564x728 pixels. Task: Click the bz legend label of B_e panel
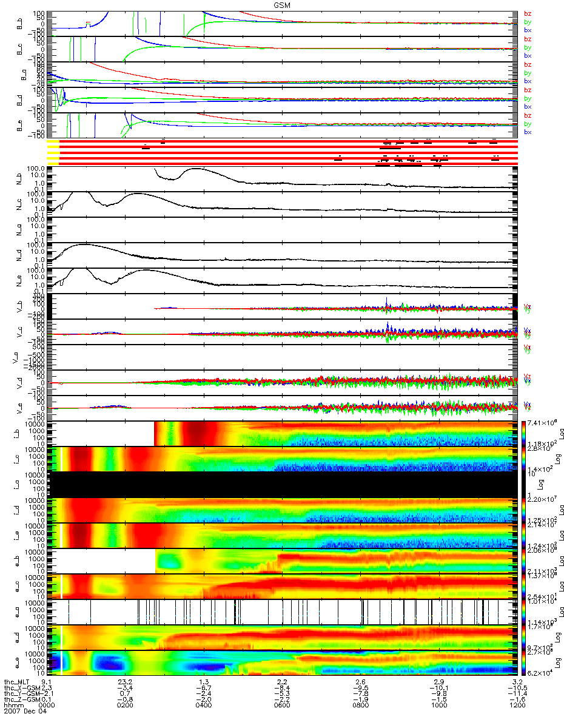(528, 115)
